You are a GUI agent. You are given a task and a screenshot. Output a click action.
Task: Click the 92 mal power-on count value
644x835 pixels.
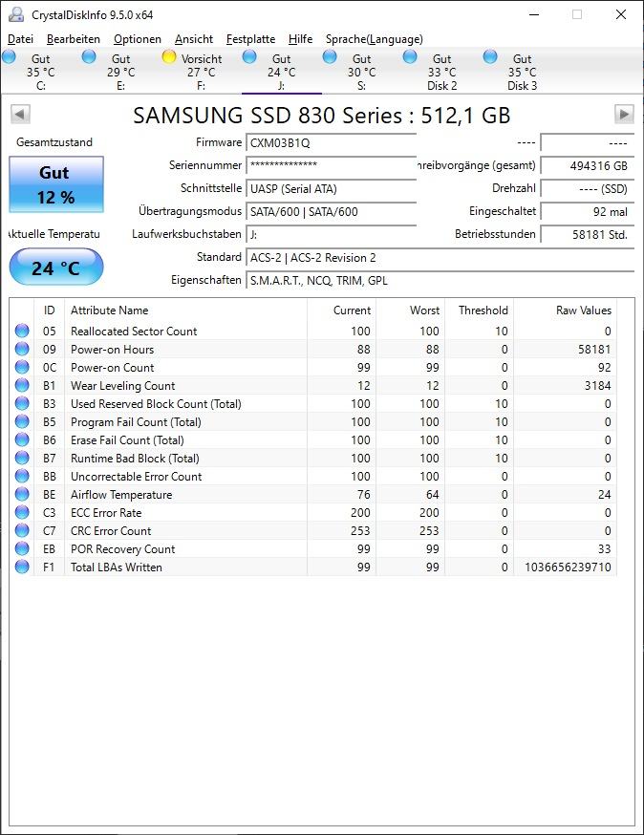(x=588, y=211)
